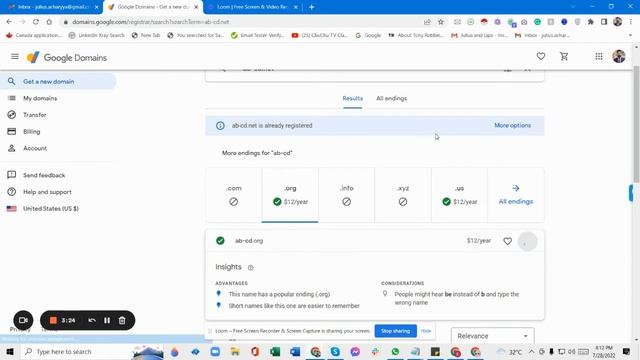This screenshot has height=360, width=640.
Task: Open the Google account avatar in header
Action: point(619,56)
